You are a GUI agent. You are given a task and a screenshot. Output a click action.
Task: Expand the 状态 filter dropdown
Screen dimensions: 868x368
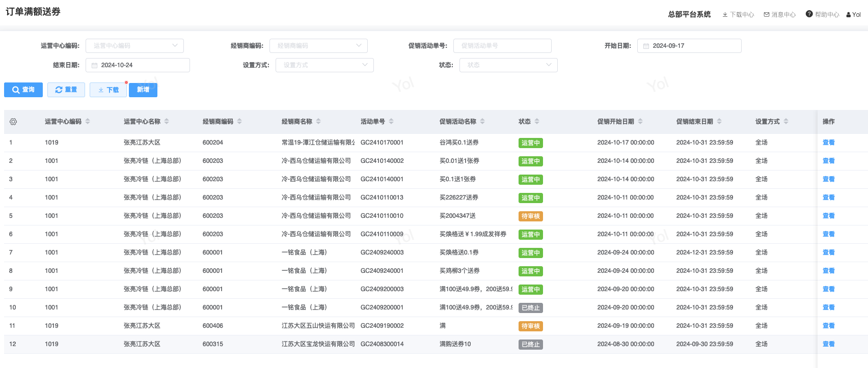[508, 65]
